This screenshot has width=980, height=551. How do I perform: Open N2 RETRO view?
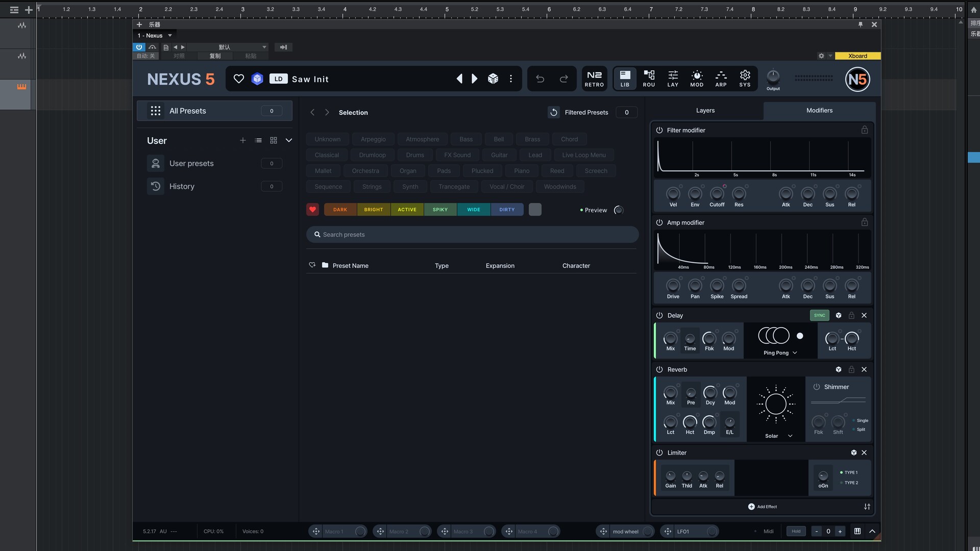click(594, 79)
